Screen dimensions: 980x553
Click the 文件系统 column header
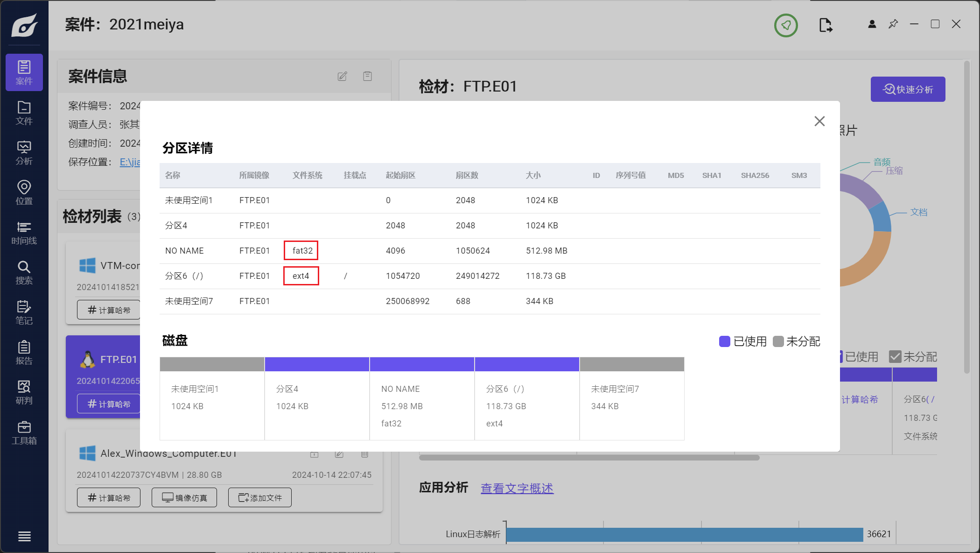308,175
